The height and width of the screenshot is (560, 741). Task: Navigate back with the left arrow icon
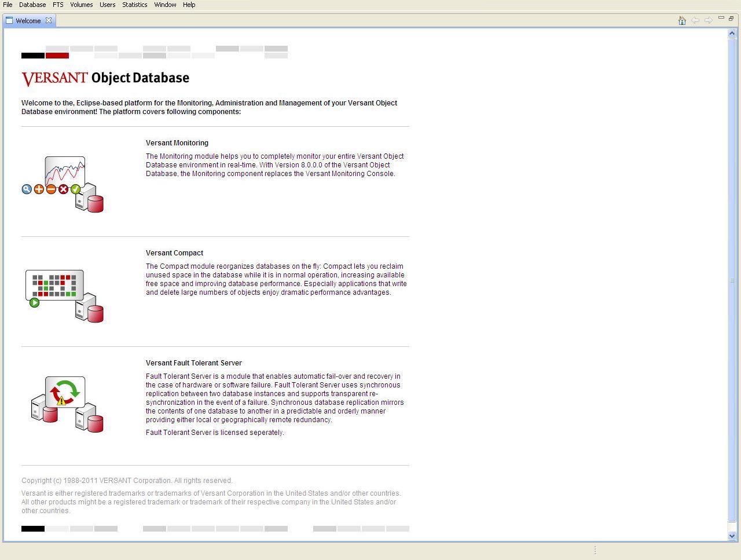point(695,20)
